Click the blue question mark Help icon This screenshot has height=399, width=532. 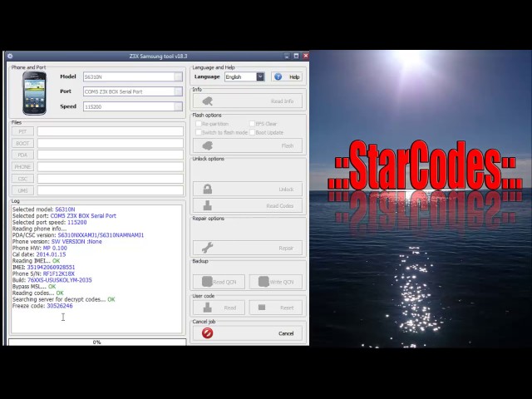(278, 77)
